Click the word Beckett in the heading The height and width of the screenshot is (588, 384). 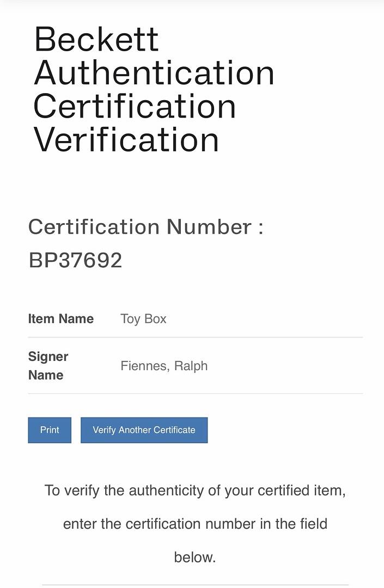point(96,39)
